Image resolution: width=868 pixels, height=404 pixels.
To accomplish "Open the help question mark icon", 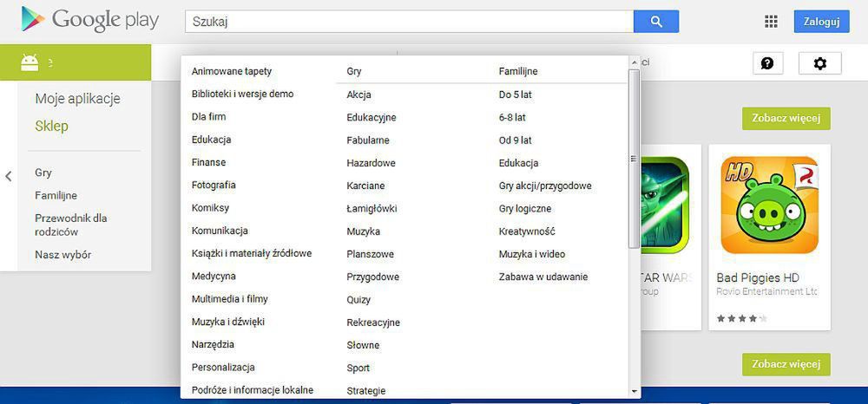I will click(x=767, y=63).
